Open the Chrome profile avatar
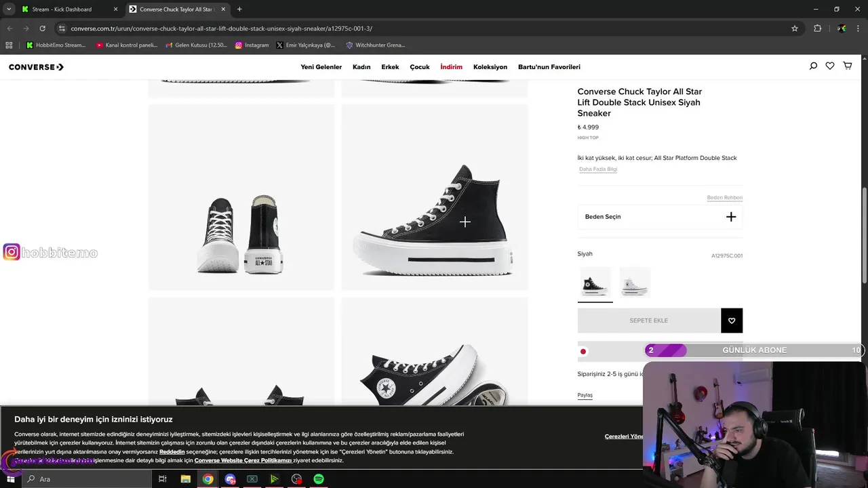The width and height of the screenshot is (868, 488). 842,28
